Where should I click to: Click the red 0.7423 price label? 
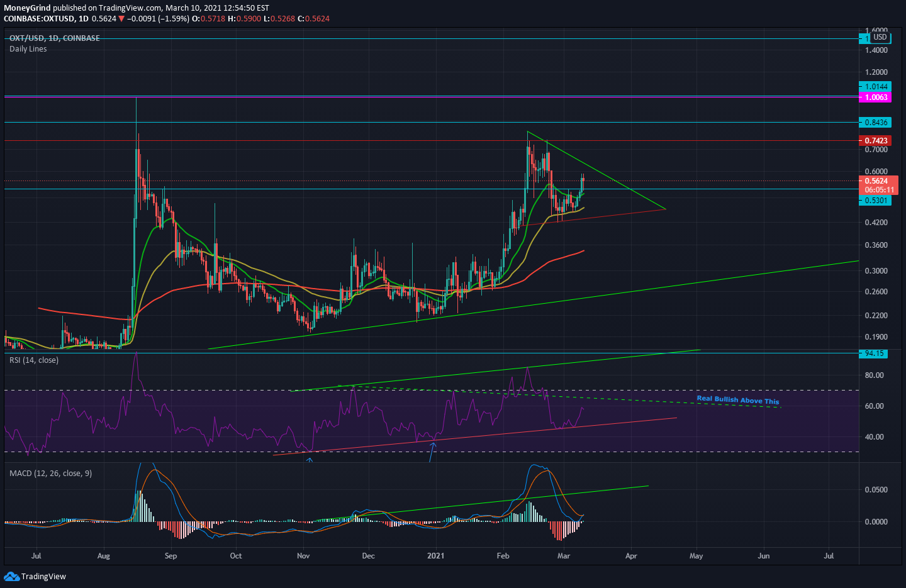[875, 141]
